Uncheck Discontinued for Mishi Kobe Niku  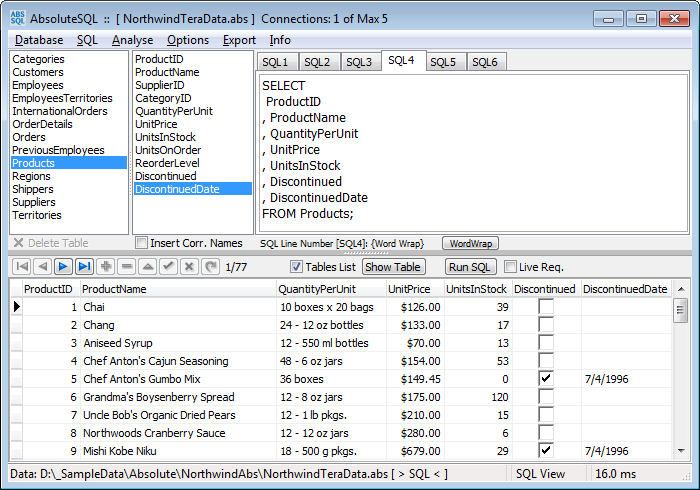coord(546,451)
